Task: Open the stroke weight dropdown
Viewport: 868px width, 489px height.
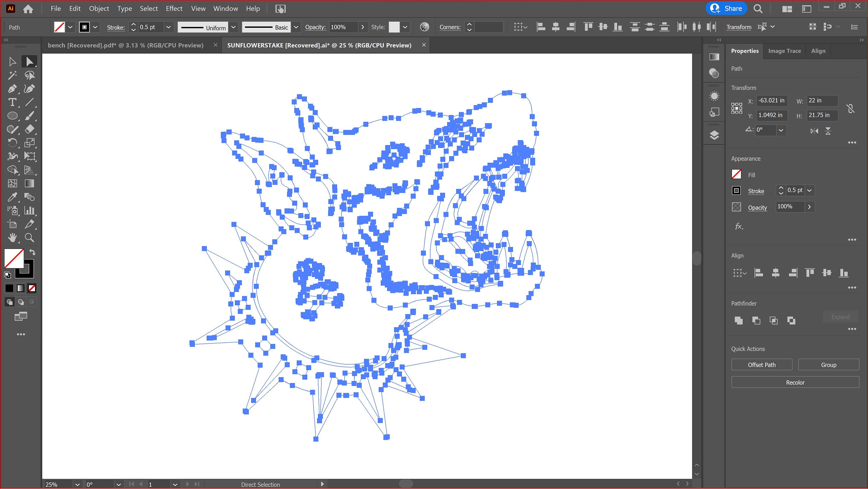Action: pyautogui.click(x=168, y=27)
